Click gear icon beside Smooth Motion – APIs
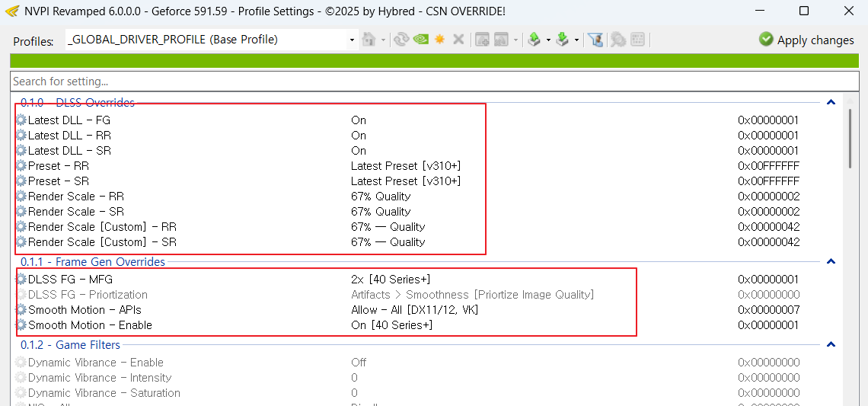 pos(21,309)
